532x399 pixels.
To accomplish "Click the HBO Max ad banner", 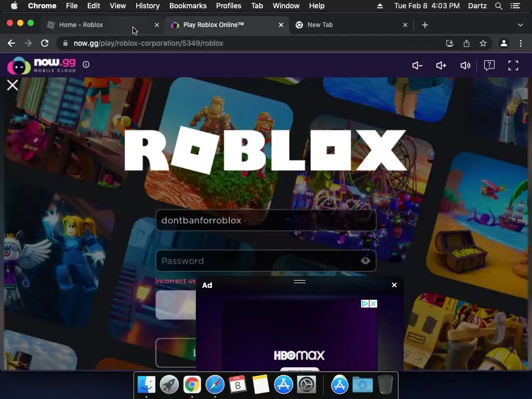I will (x=299, y=335).
